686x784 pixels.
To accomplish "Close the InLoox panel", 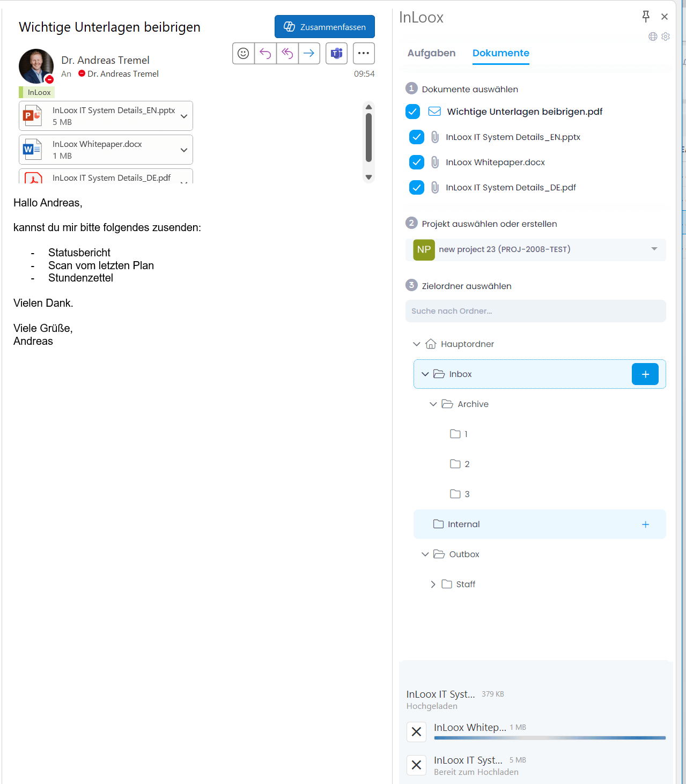I will [x=665, y=17].
